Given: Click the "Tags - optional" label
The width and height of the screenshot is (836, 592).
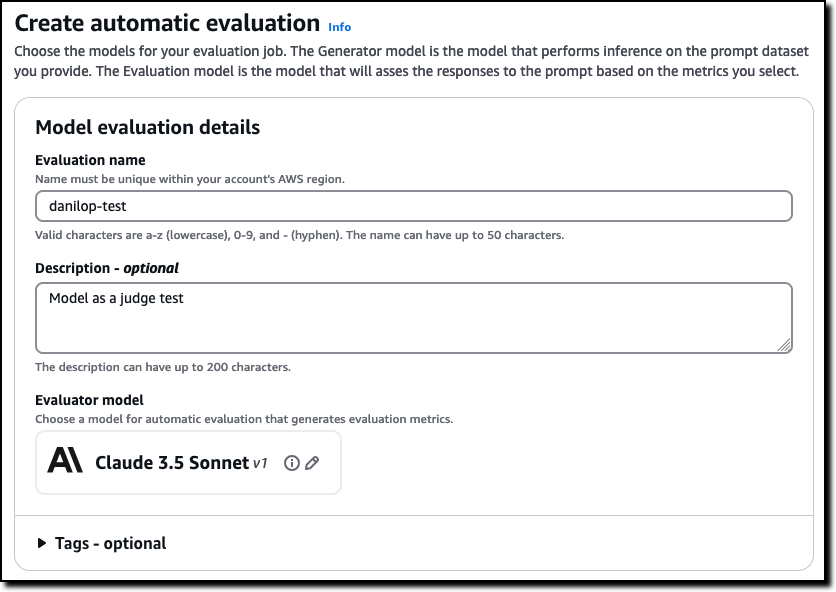Looking at the screenshot, I should (x=110, y=543).
